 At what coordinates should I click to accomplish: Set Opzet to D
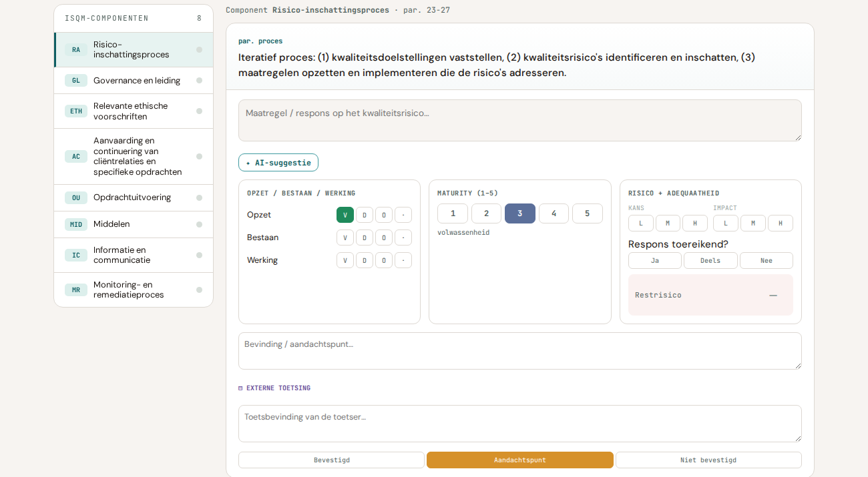click(365, 215)
